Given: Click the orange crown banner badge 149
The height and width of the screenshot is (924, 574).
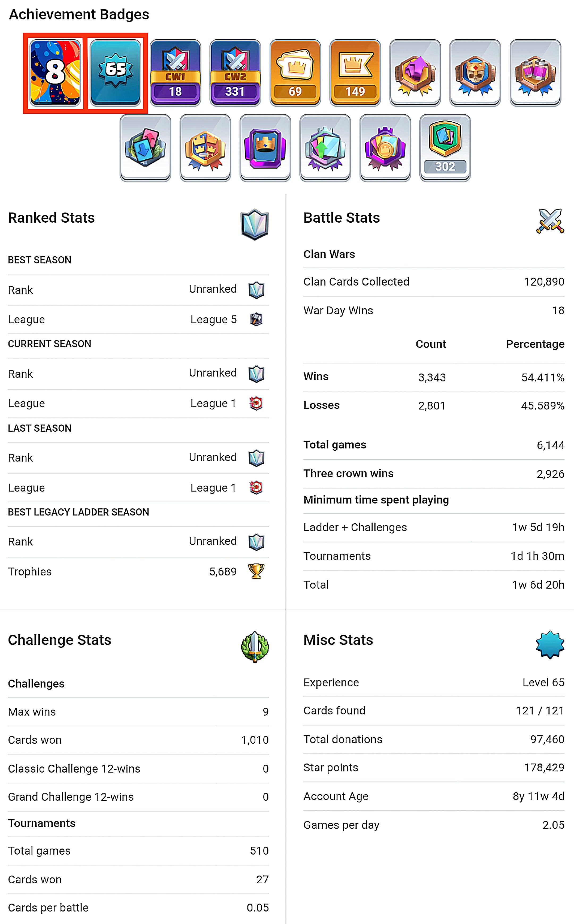Looking at the screenshot, I should tap(355, 73).
